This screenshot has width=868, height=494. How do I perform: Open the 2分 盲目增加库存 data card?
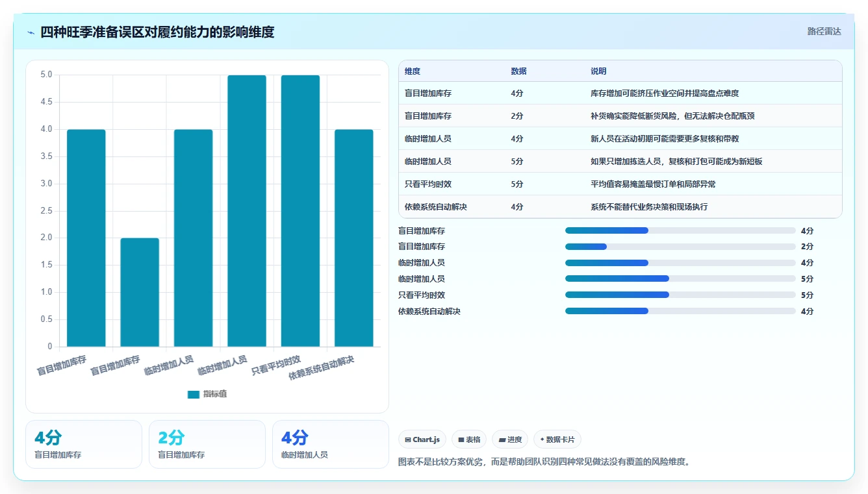(207, 444)
